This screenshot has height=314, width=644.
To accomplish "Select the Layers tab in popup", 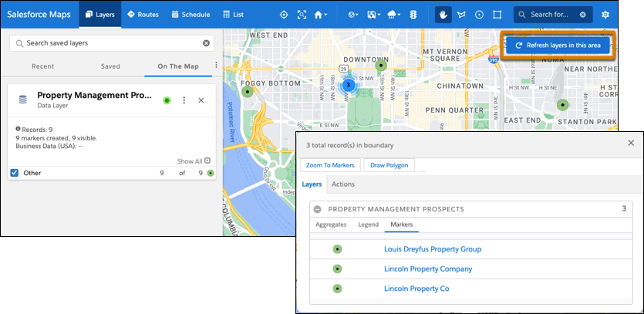I will click(x=312, y=184).
